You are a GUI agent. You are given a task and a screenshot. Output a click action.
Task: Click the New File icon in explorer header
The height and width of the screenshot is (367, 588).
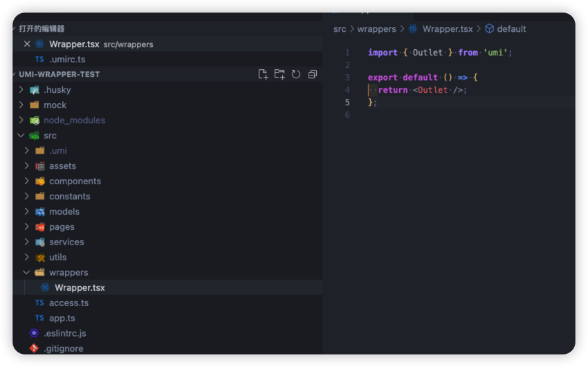coord(264,74)
